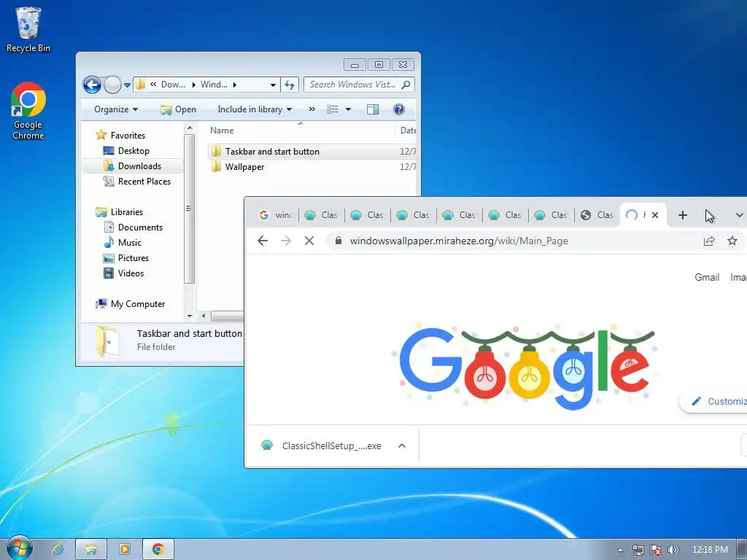Screen dimensions: 747x560
Task: Open the Organize menu
Action: pos(116,109)
